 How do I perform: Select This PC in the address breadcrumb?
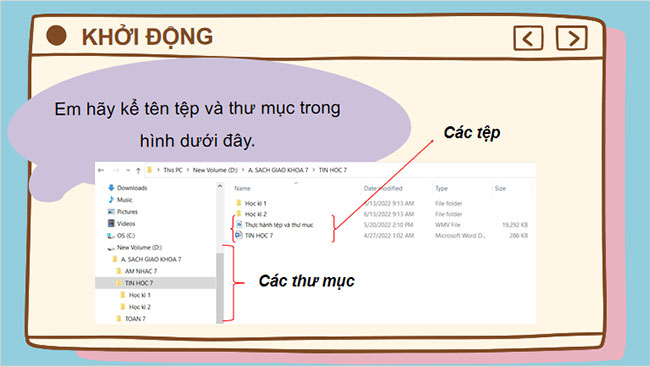click(173, 170)
